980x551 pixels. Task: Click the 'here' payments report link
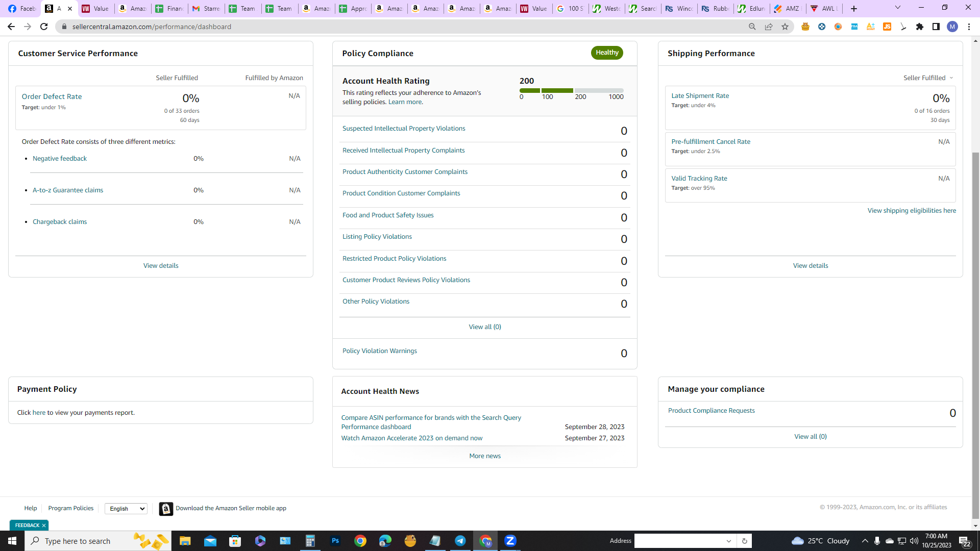click(39, 413)
